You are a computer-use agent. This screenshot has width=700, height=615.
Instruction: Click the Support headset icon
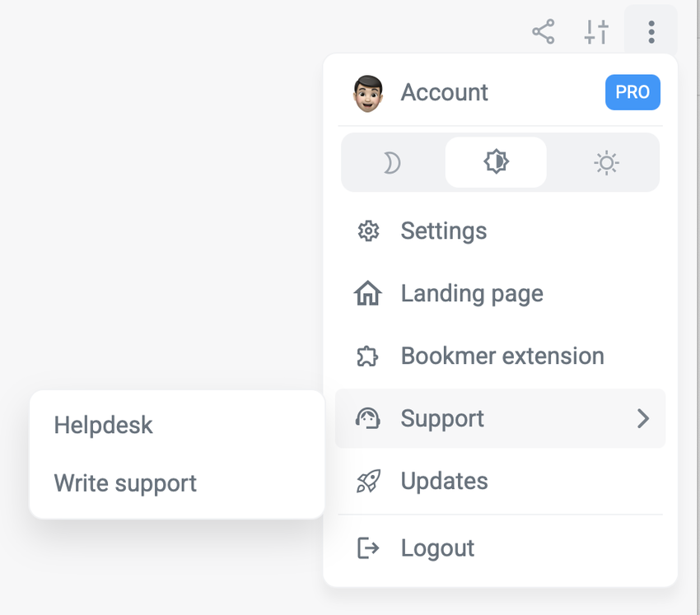368,419
